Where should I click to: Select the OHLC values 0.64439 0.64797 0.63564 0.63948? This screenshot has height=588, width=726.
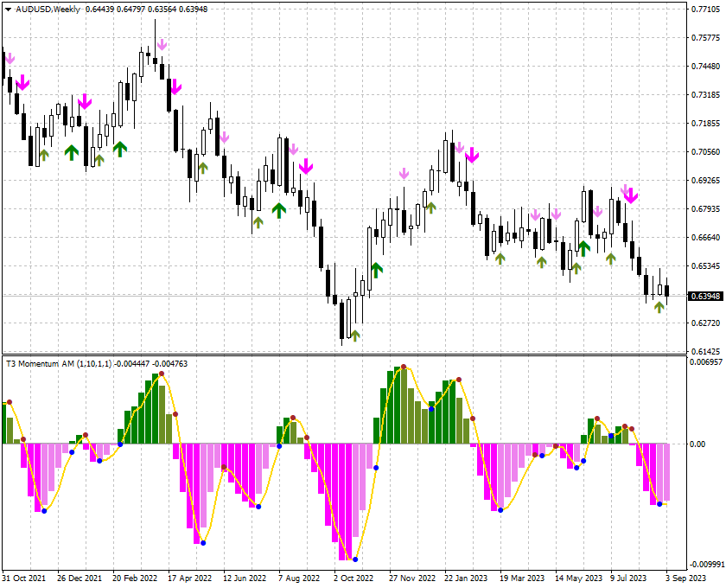(x=146, y=10)
